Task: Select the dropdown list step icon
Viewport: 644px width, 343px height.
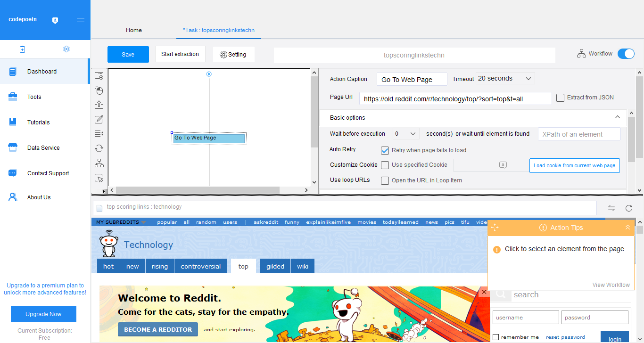Action: pyautogui.click(x=99, y=134)
